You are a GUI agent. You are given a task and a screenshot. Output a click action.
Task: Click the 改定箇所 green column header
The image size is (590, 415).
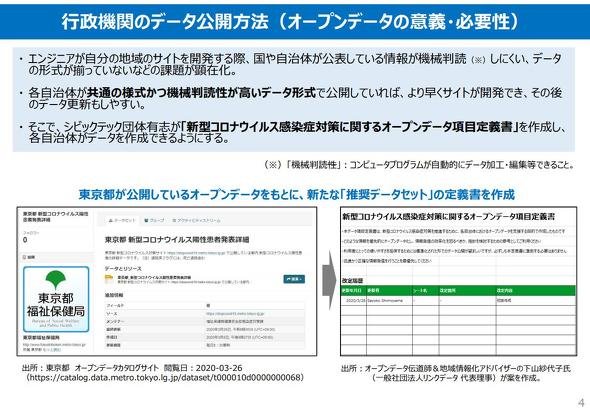[467, 290]
